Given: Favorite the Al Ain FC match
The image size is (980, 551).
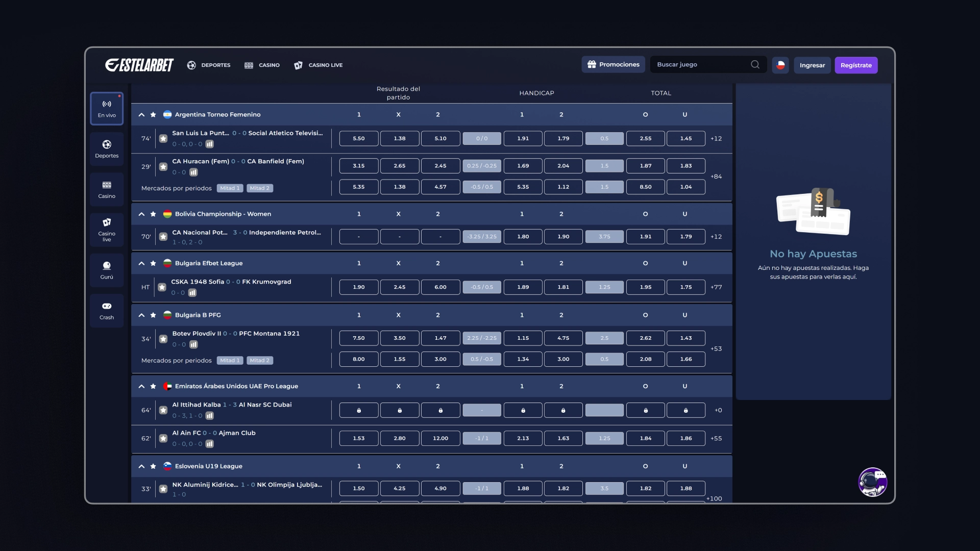Looking at the screenshot, I should click(163, 438).
